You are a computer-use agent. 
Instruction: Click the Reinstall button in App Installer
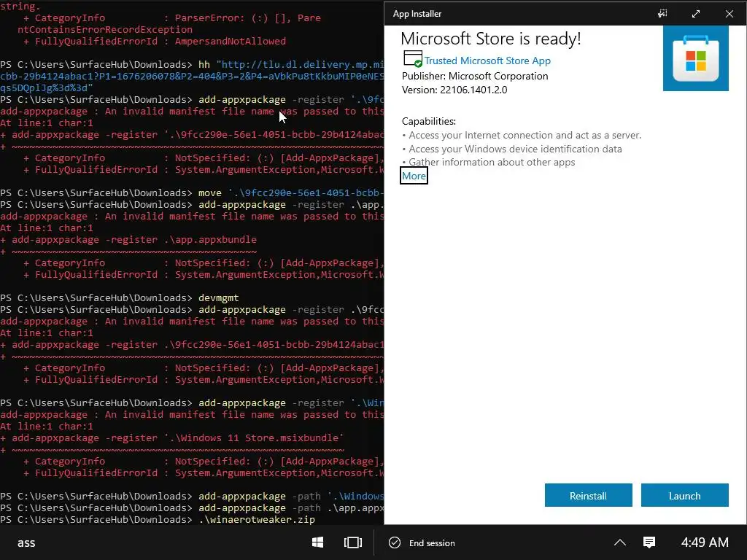(x=589, y=495)
